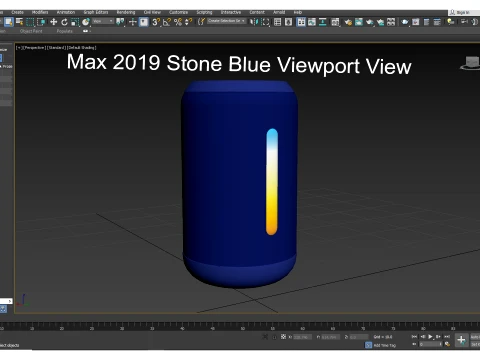
Task: Toggle Percent Snap
Action: tap(178, 22)
